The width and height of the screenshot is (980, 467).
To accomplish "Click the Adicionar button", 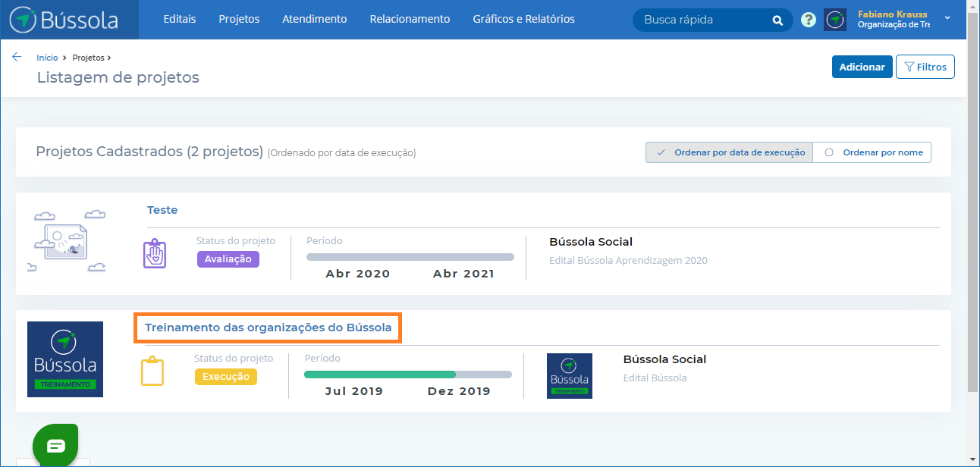I will tap(862, 67).
